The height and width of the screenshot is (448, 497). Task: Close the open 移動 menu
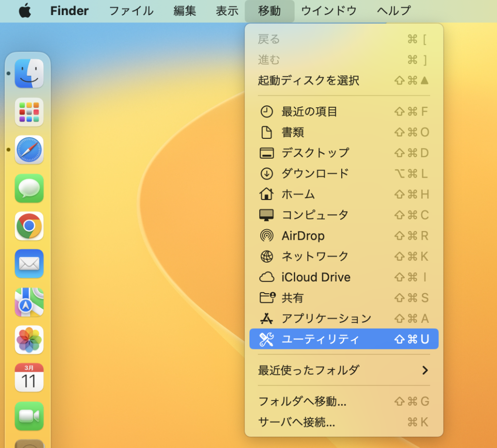point(269,11)
